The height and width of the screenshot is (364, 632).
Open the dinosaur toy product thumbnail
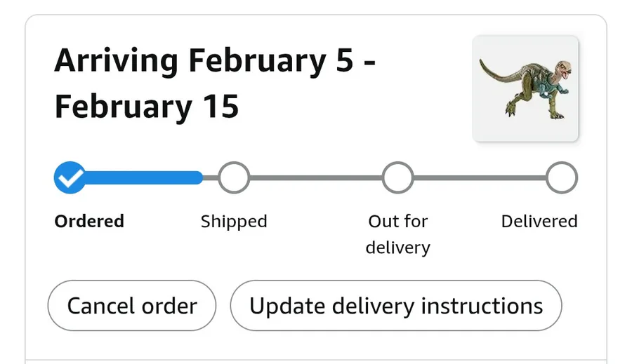525,89
